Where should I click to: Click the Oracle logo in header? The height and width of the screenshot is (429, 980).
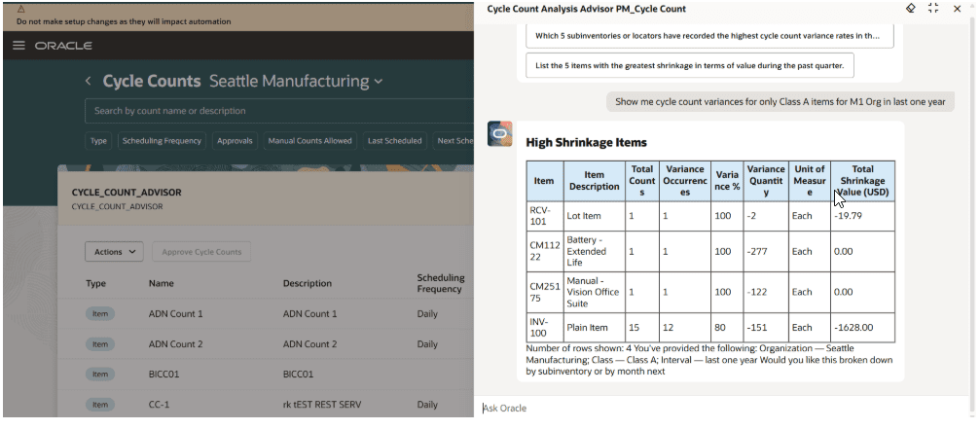(63, 46)
